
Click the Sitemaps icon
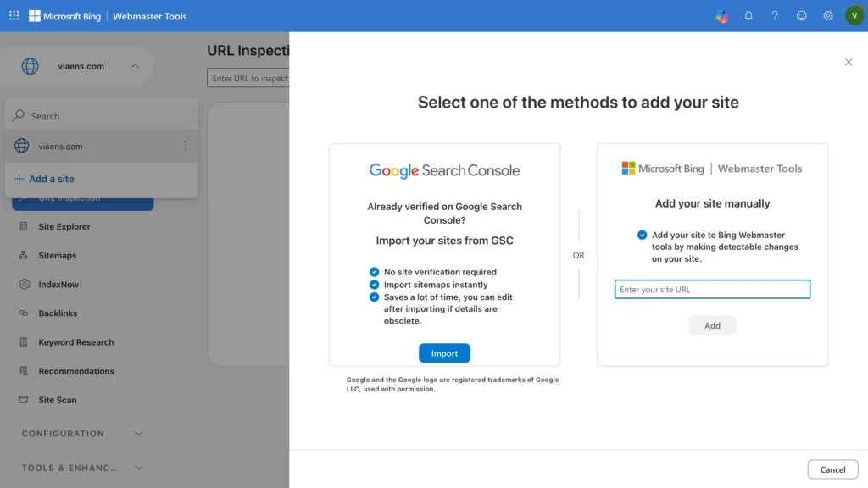(x=23, y=255)
